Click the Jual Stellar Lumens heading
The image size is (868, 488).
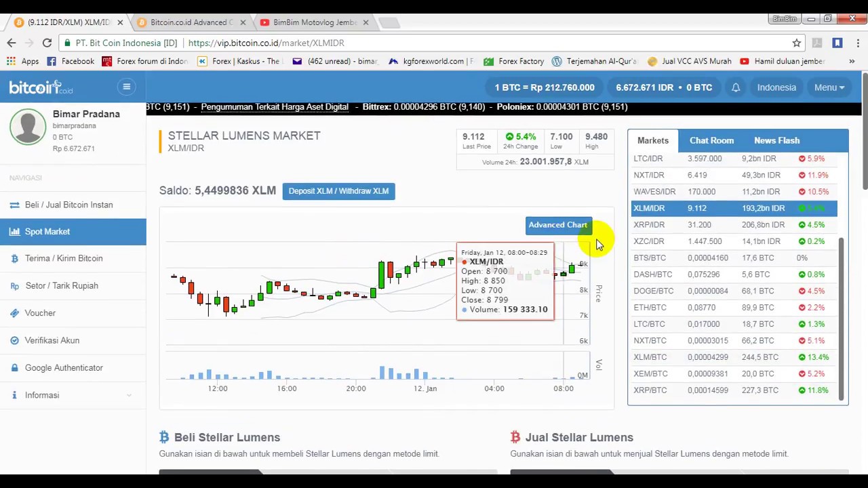[579, 437]
